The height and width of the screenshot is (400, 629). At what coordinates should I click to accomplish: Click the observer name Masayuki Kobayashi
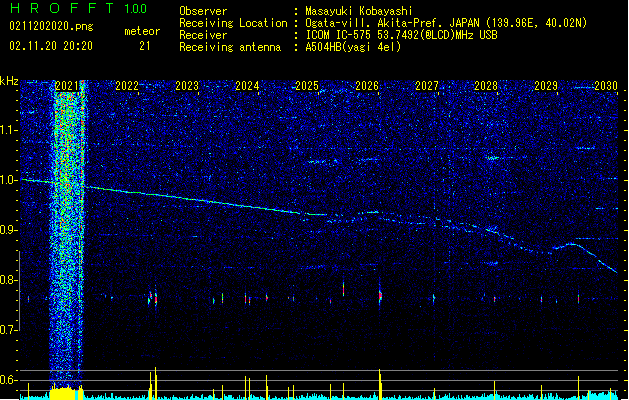(359, 11)
